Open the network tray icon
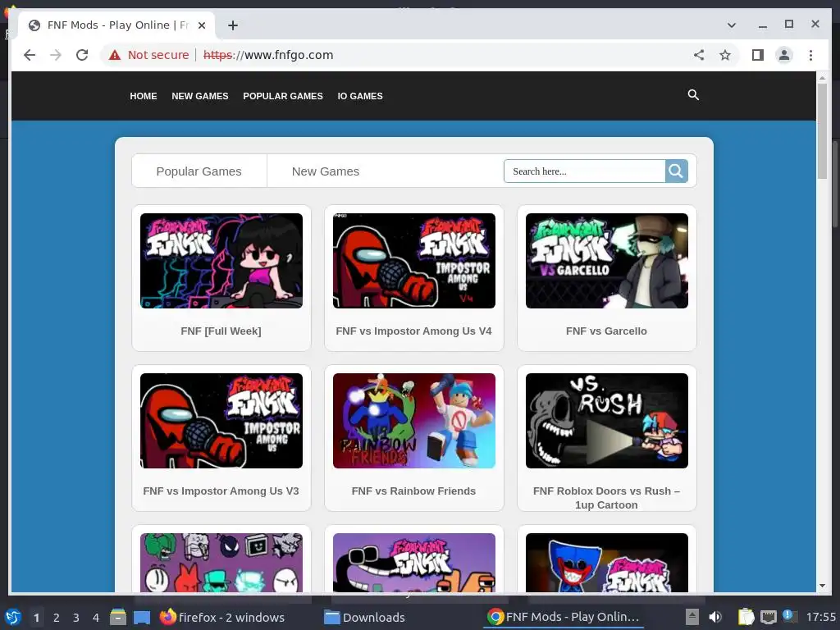The height and width of the screenshot is (630, 840). tap(768, 617)
